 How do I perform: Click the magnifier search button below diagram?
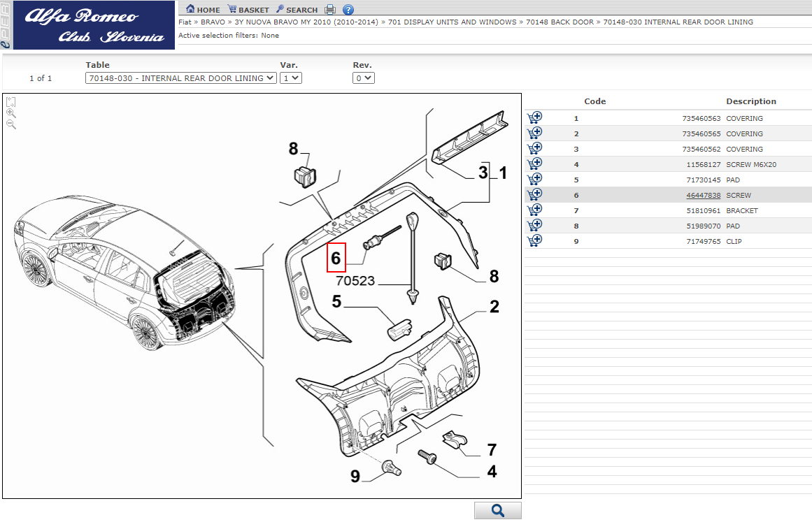coord(497,511)
